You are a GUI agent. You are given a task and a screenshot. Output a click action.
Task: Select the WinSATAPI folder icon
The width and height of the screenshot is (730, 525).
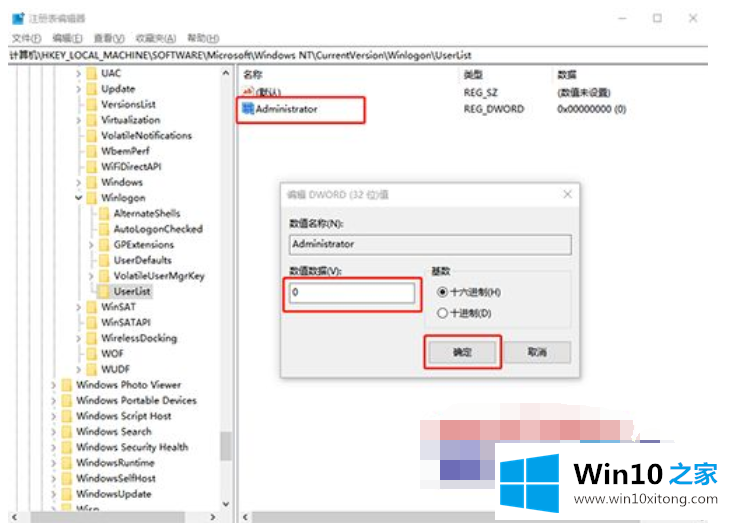coord(92,323)
